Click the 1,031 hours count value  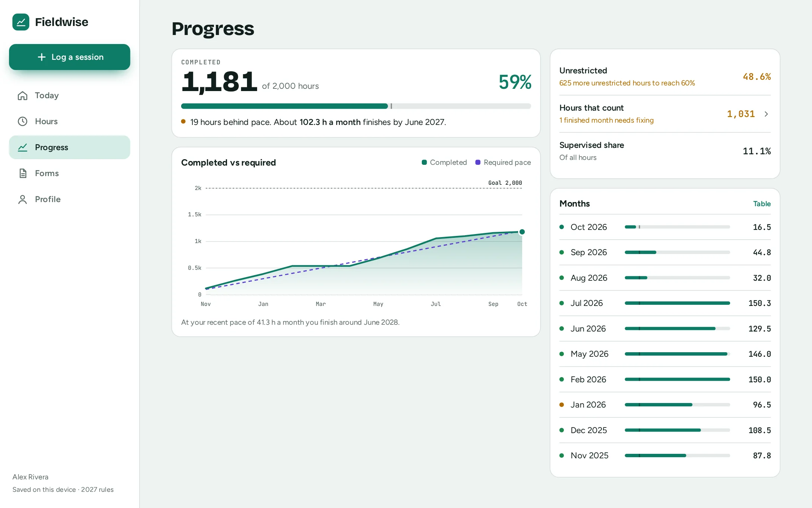pyautogui.click(x=741, y=114)
